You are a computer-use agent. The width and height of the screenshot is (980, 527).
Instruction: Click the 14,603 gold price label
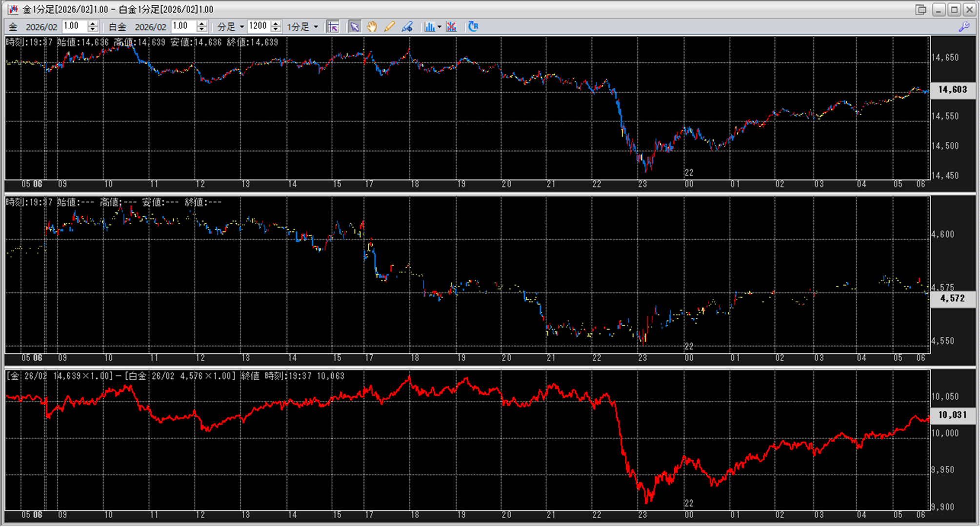pyautogui.click(x=952, y=90)
